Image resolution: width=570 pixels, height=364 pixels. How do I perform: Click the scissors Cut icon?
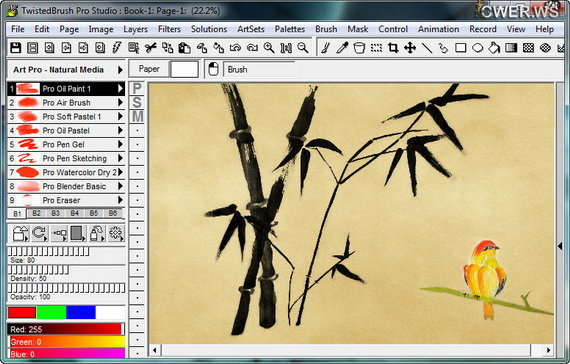150,48
